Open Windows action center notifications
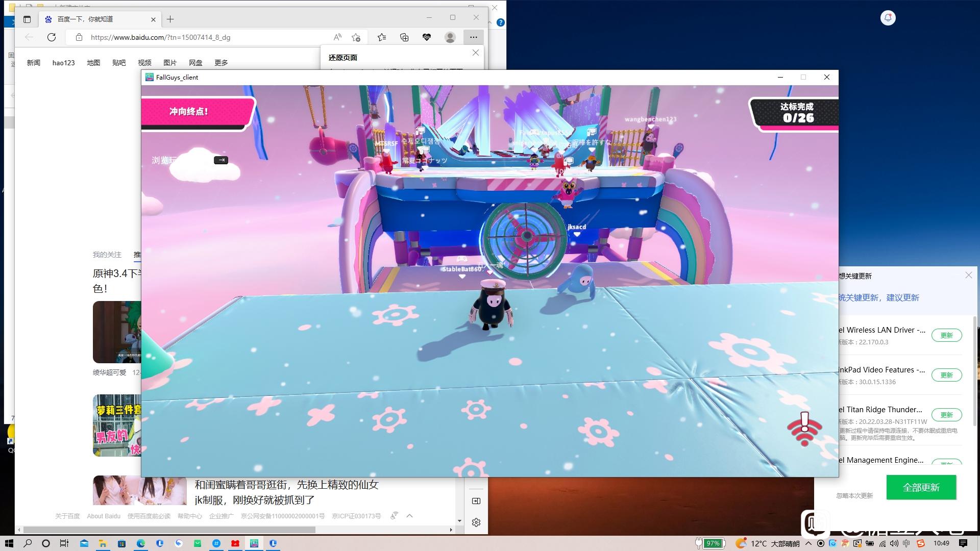980x551 pixels. click(x=963, y=543)
